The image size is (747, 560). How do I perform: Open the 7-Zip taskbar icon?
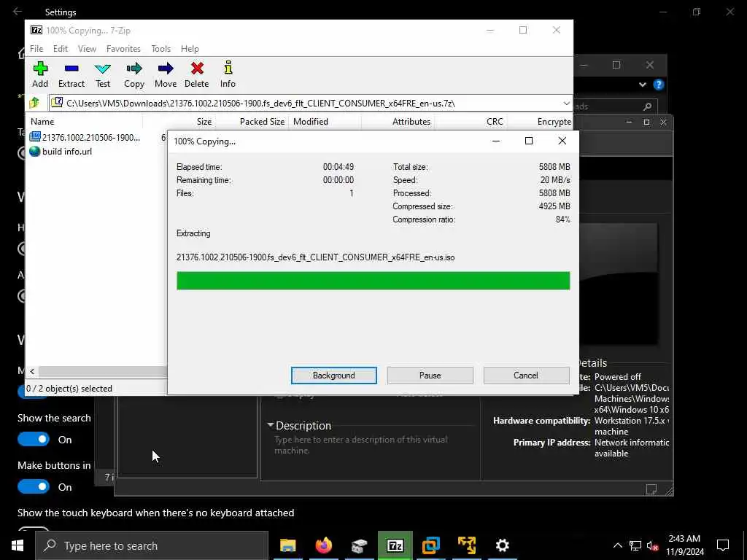point(395,545)
